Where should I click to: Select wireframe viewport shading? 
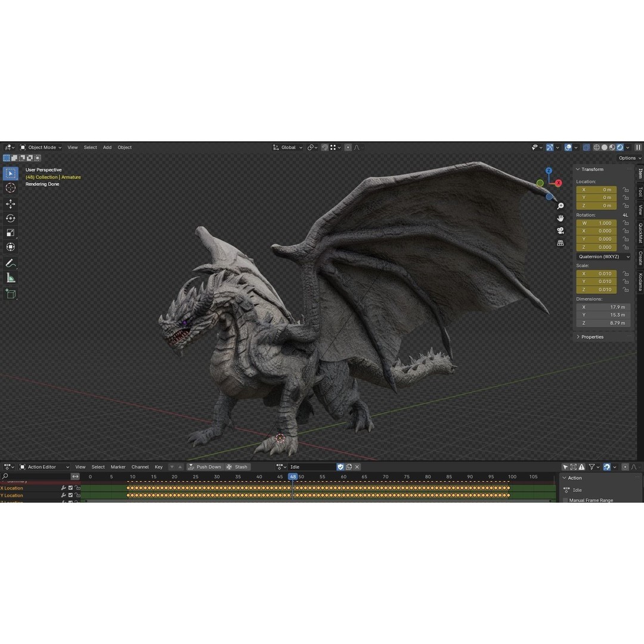click(596, 147)
